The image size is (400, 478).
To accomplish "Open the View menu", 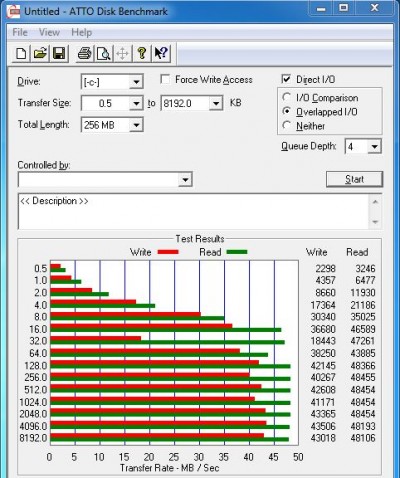I will pos(49,32).
